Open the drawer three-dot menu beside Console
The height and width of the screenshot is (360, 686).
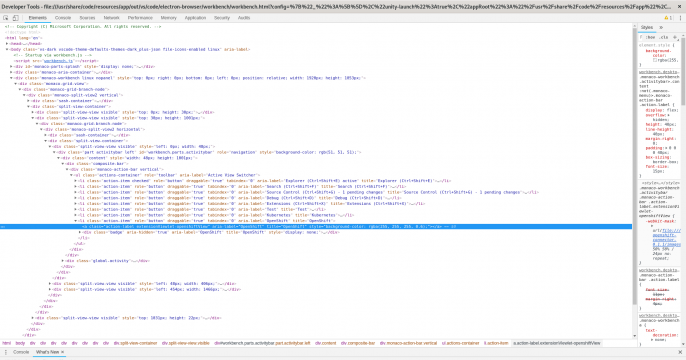coord(6,352)
